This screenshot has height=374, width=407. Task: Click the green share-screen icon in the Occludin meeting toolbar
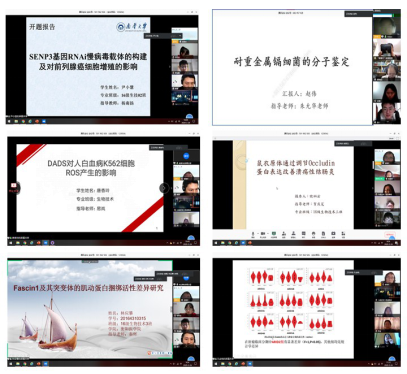click(x=274, y=234)
